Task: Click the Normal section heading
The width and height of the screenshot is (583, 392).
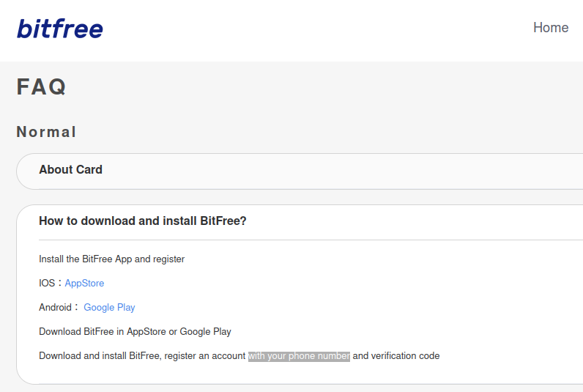Action: 46,132
